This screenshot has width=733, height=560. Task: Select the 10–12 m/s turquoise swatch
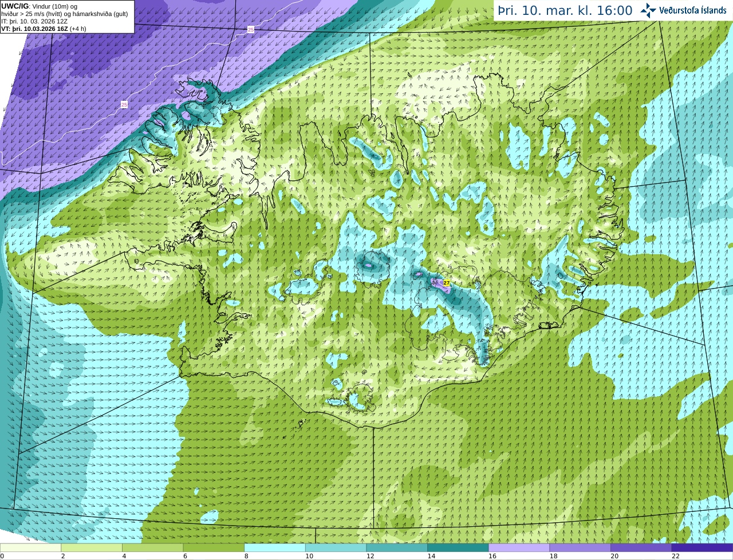click(336, 548)
